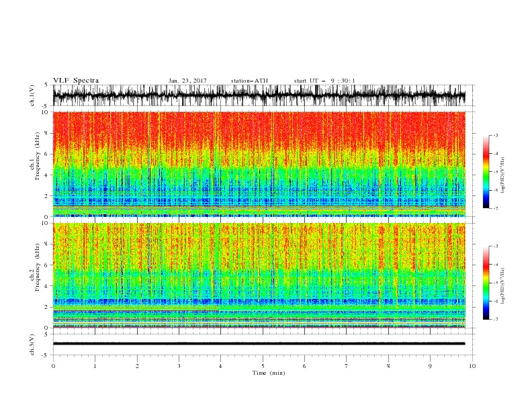This screenshot has height=411, width=532.
Task: Click the "-5" tick on ch.3(V) axis
Action: point(45,355)
